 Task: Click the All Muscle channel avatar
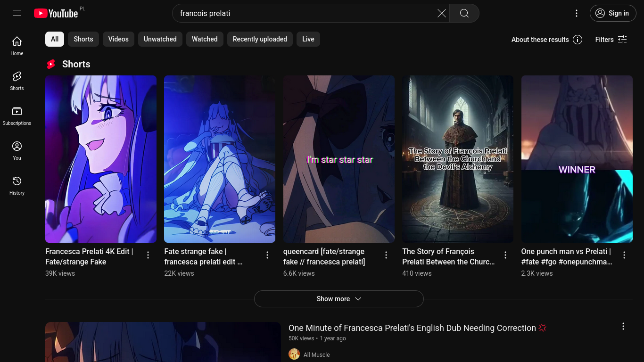click(x=294, y=354)
